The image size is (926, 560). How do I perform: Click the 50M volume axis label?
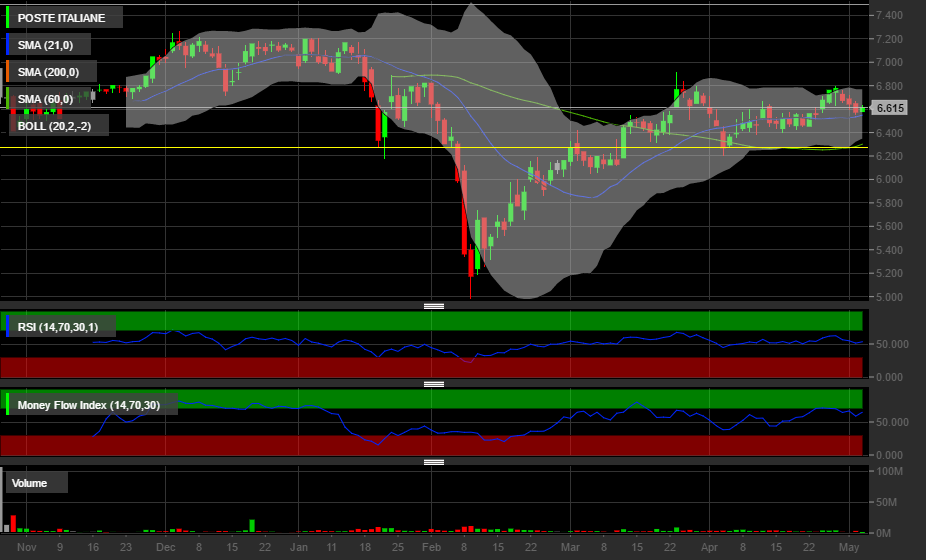click(x=886, y=502)
